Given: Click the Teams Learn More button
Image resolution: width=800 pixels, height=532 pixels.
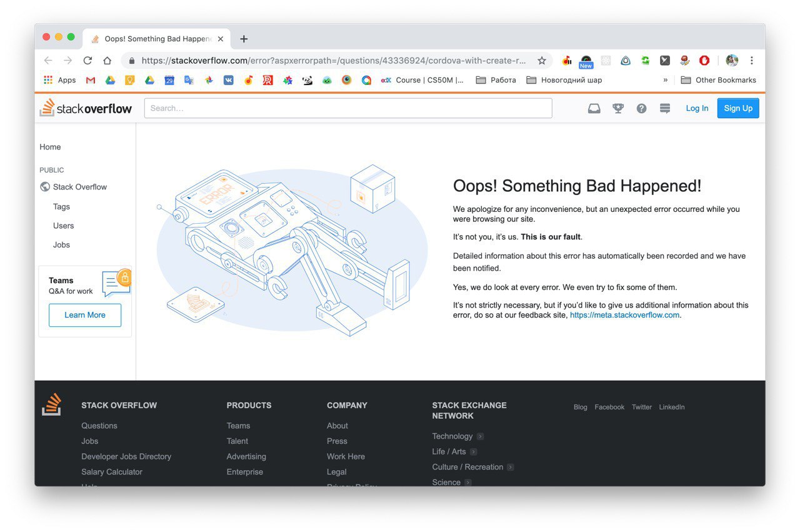Looking at the screenshot, I should click(x=85, y=315).
